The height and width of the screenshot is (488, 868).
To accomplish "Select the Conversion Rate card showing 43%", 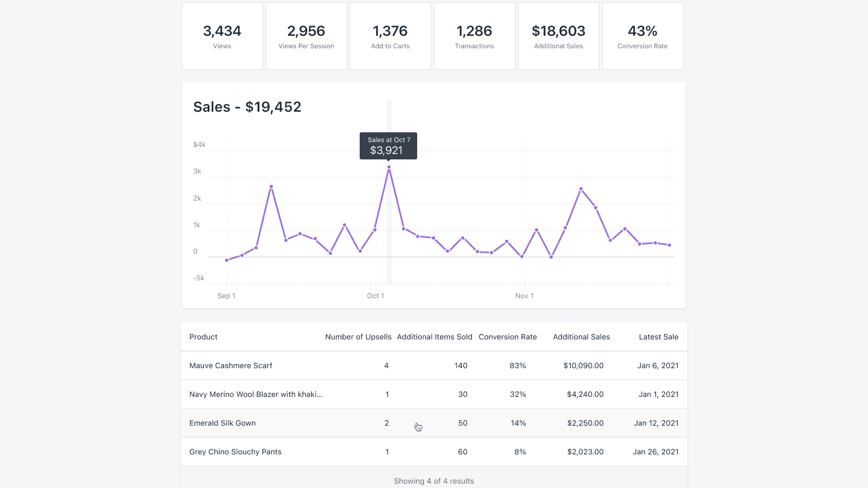I will 642,35.
